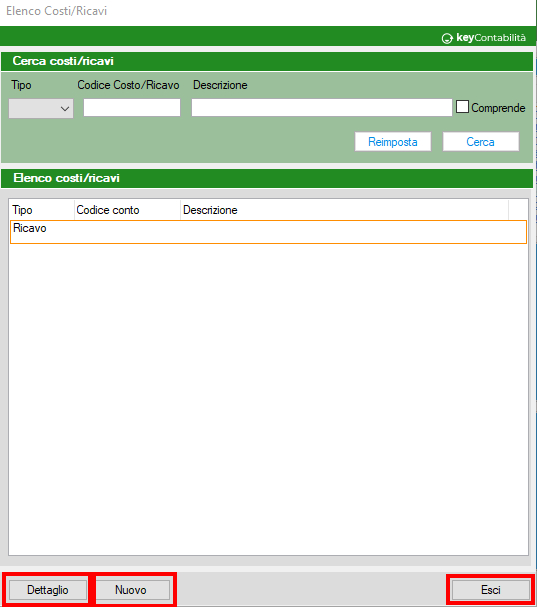Image resolution: width=537 pixels, height=607 pixels.
Task: Close the window with Esci button
Action: pyautogui.click(x=491, y=590)
